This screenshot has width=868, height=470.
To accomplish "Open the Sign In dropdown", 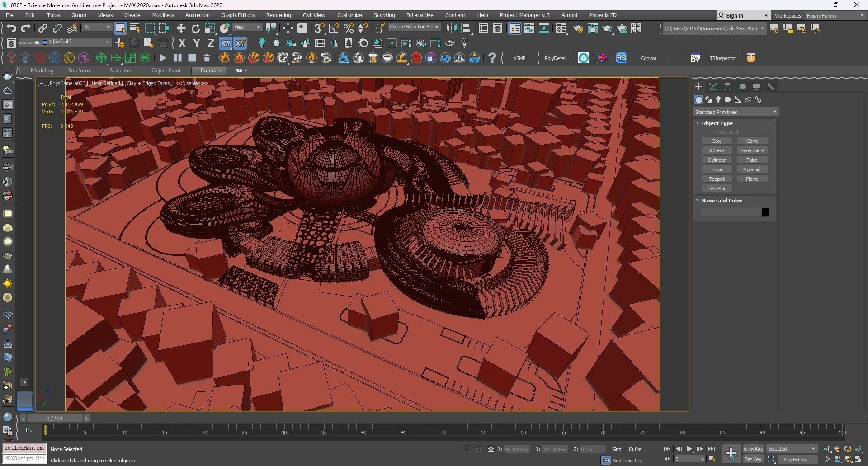I will [x=743, y=16].
